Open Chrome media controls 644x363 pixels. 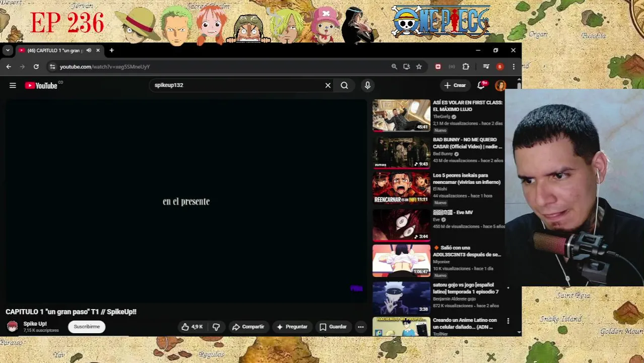486,67
